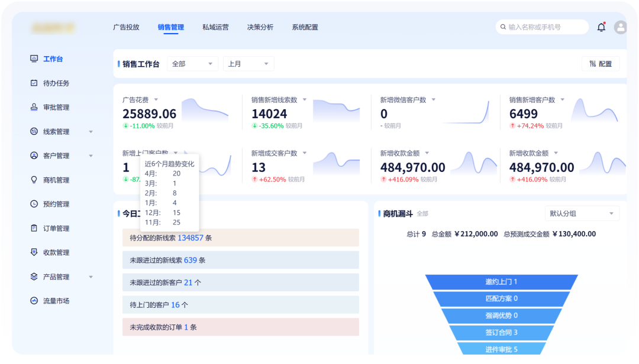
Task: Open the 流量市场 sidebar icon
Action: pos(34,301)
